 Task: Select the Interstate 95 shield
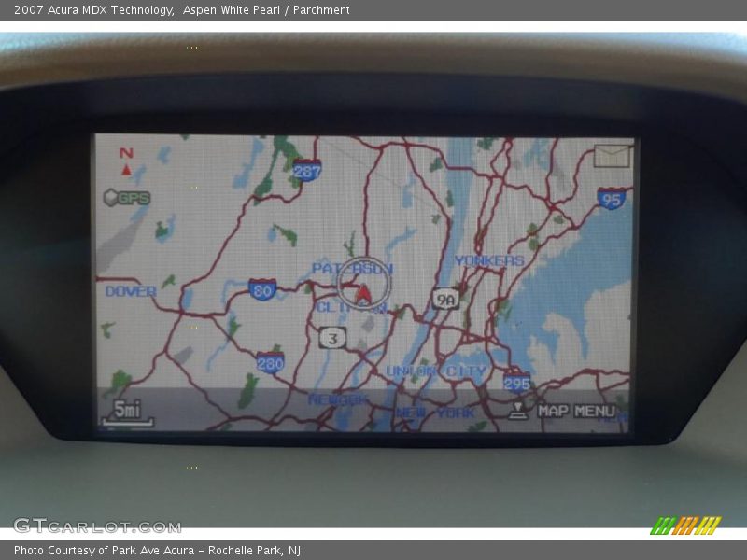click(x=612, y=199)
